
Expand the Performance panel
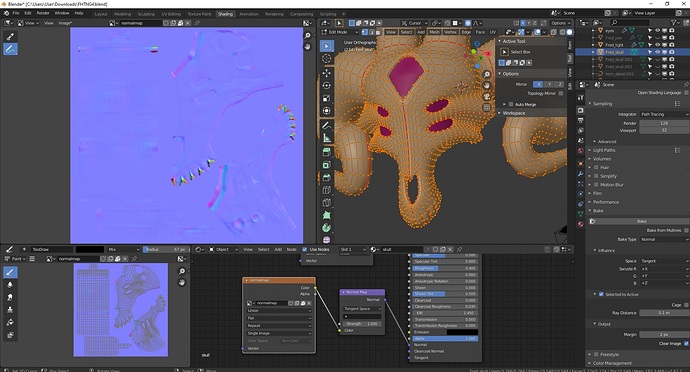[x=606, y=202]
